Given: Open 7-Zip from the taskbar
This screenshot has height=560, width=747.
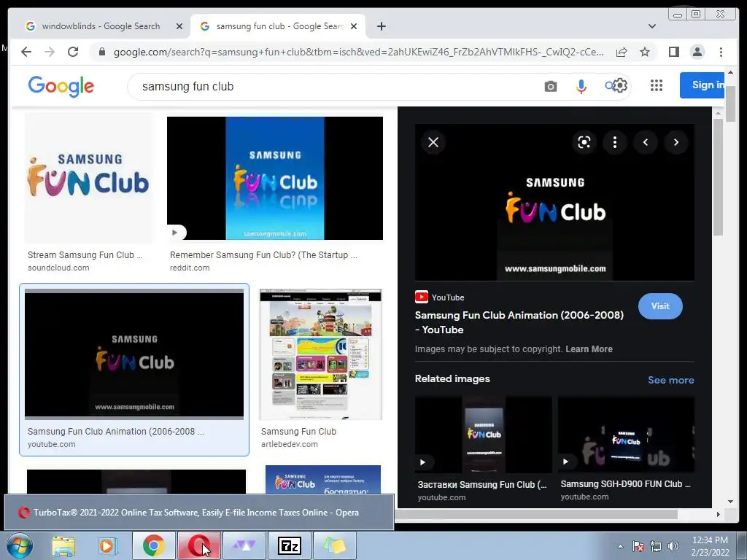Looking at the screenshot, I should pyautogui.click(x=289, y=545).
